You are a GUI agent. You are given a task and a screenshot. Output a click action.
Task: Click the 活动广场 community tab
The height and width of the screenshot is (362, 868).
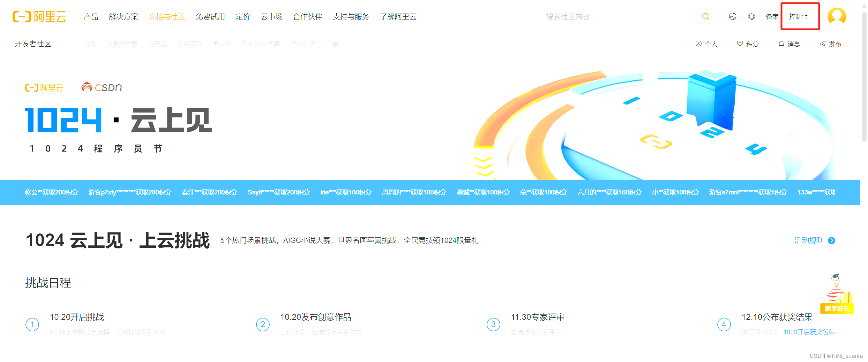pos(303,44)
